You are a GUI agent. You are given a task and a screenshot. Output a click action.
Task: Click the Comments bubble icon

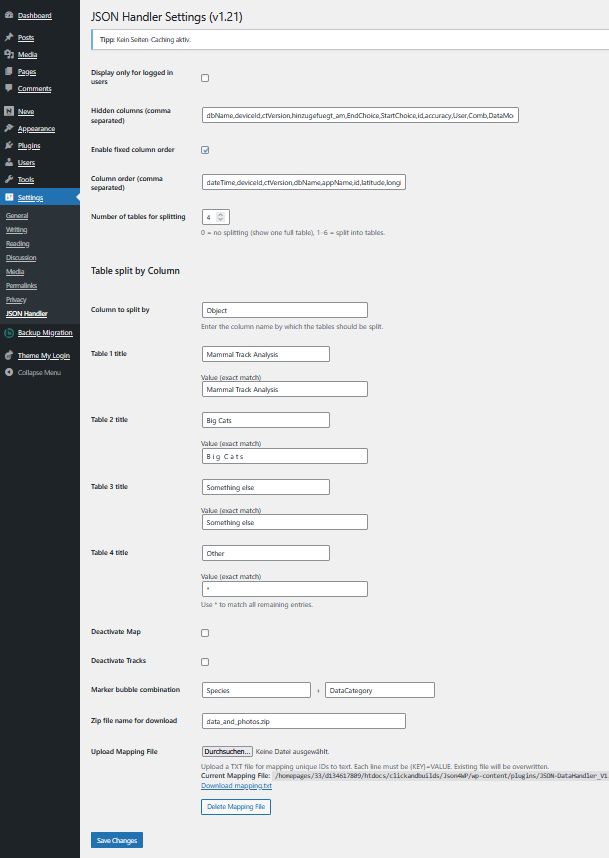pyautogui.click(x=9, y=89)
